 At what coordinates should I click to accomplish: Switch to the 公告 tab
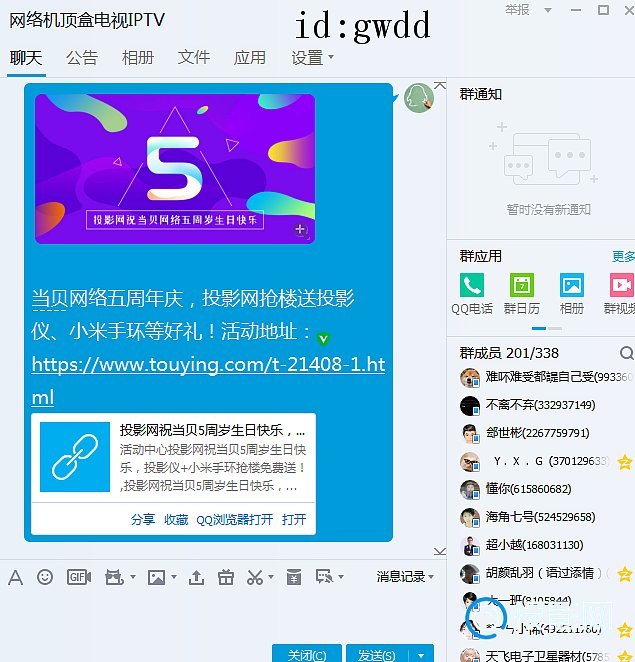(82, 58)
